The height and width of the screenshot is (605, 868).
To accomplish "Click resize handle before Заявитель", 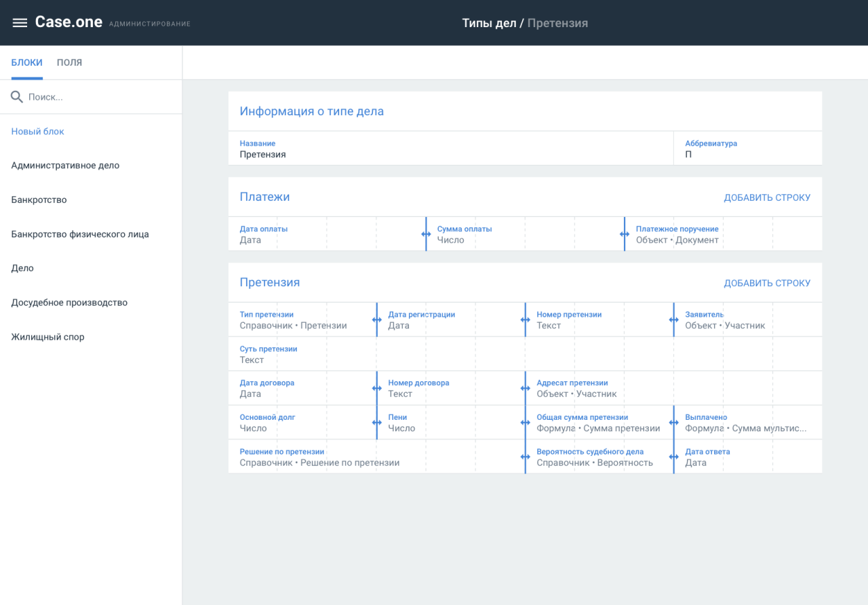I will (x=674, y=319).
